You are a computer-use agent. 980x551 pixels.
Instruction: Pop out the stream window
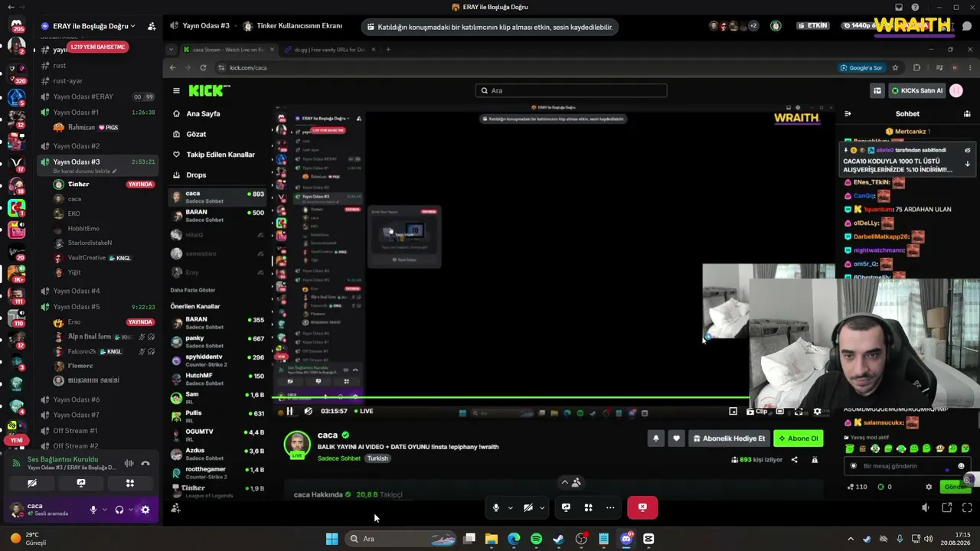coord(946,507)
